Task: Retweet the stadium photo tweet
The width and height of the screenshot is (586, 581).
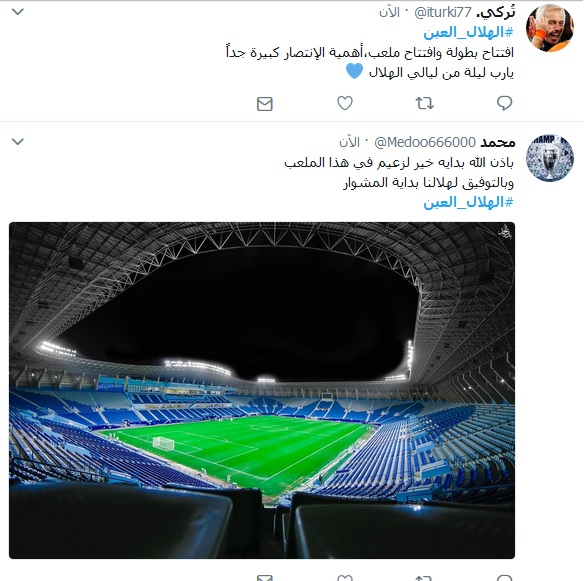Action: pyautogui.click(x=425, y=578)
